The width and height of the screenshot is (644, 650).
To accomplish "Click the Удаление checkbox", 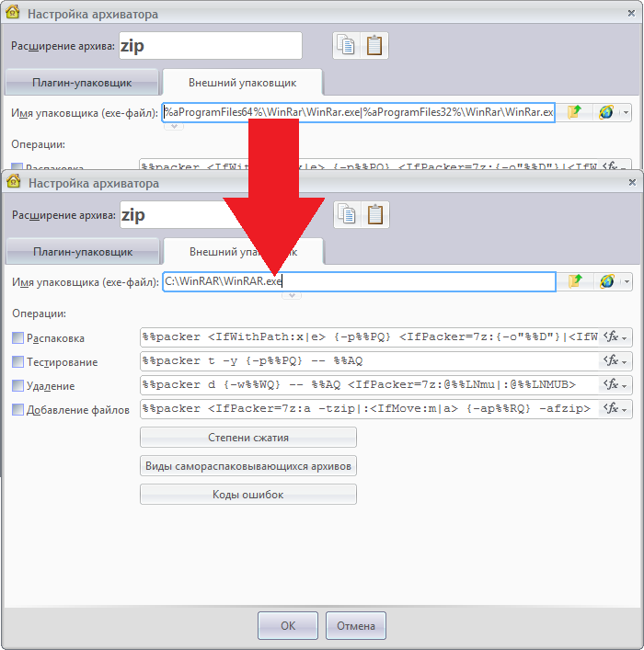I will coord(18,386).
